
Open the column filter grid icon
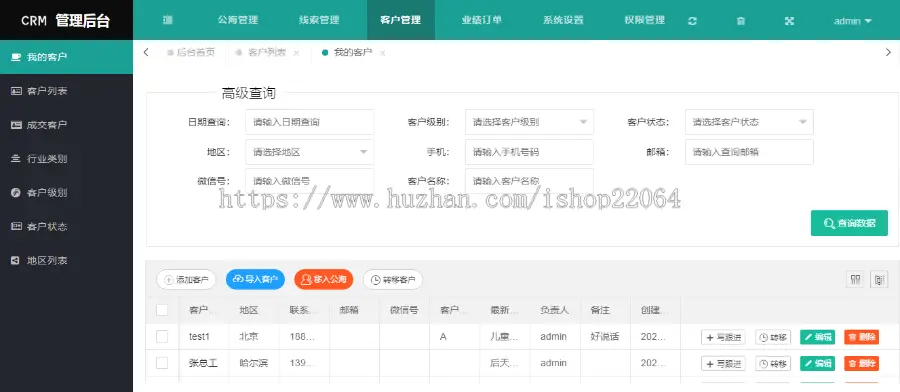point(856,280)
